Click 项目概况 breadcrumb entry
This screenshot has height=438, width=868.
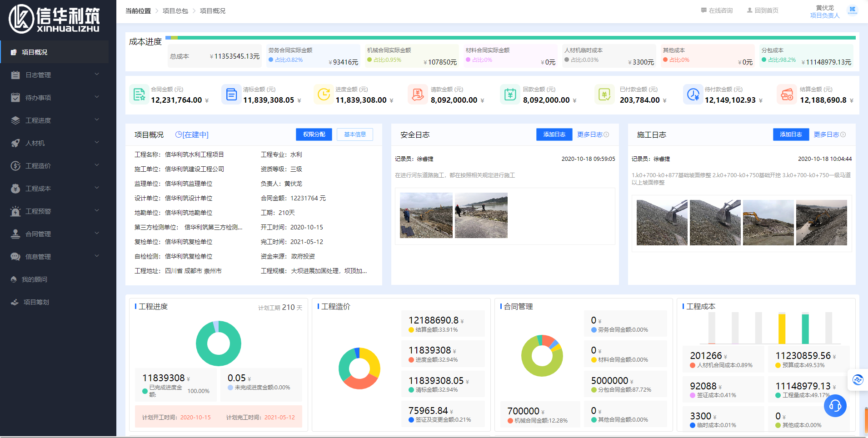pyautogui.click(x=213, y=11)
